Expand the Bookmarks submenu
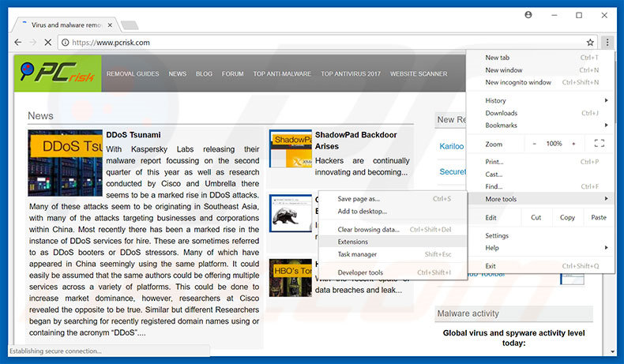Image resolution: width=624 pixels, height=364 pixels. (x=541, y=126)
